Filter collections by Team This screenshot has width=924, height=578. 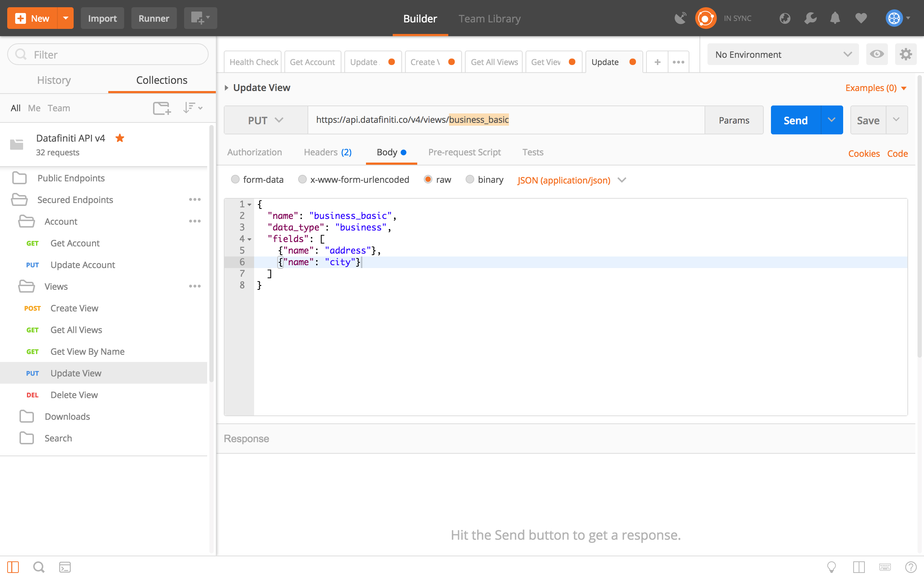(x=59, y=108)
